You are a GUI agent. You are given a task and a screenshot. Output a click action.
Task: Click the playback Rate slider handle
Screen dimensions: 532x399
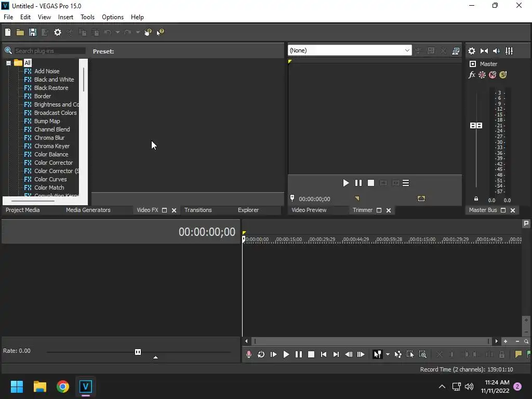point(138,352)
